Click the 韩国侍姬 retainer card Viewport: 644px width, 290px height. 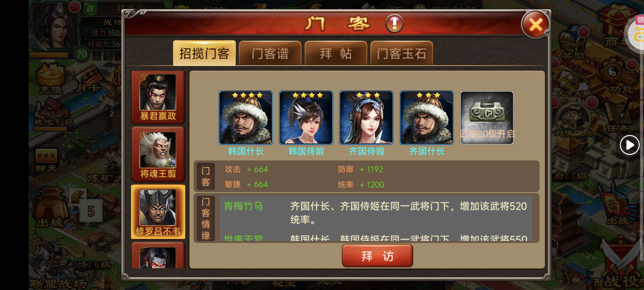(x=306, y=118)
